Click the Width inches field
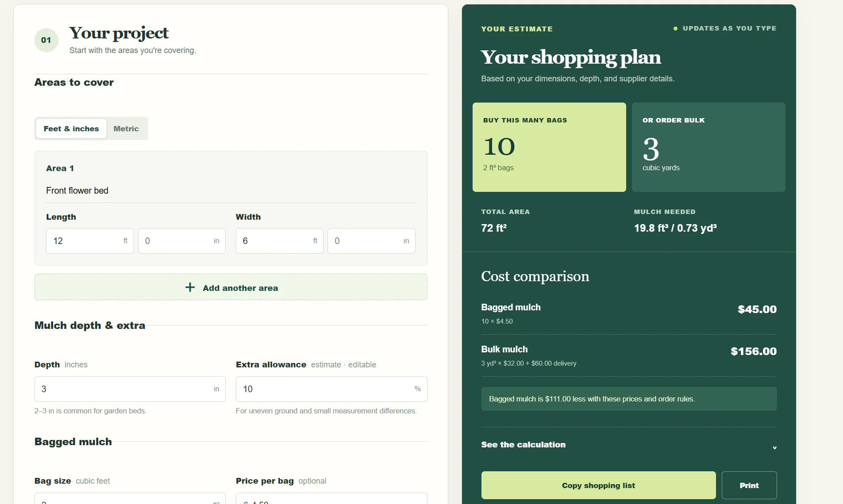 pos(371,241)
